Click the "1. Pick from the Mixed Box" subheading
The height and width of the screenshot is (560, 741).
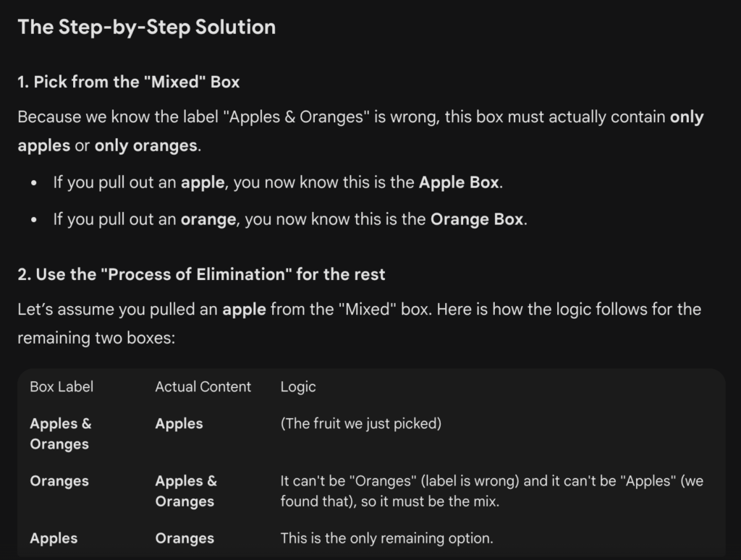point(128,82)
